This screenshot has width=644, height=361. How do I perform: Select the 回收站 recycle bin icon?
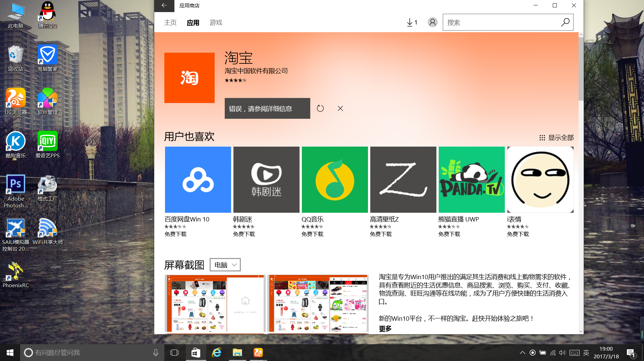[x=16, y=58]
